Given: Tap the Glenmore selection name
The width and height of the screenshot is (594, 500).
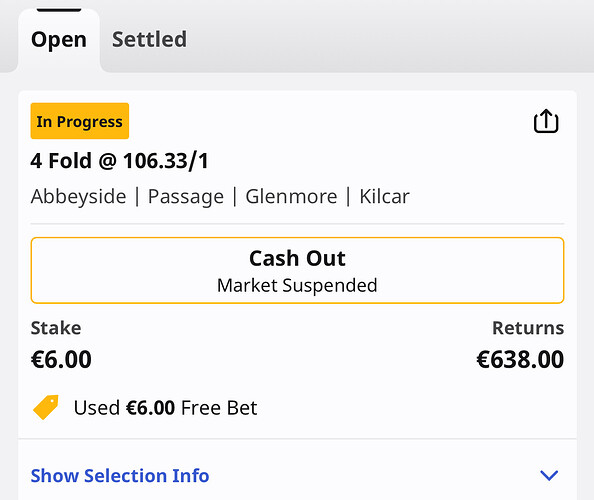Looking at the screenshot, I should [x=291, y=196].
